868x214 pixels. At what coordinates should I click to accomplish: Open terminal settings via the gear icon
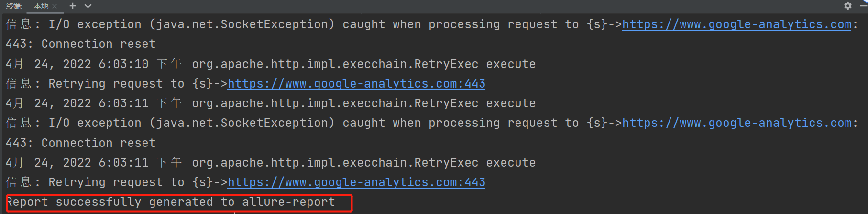847,6
